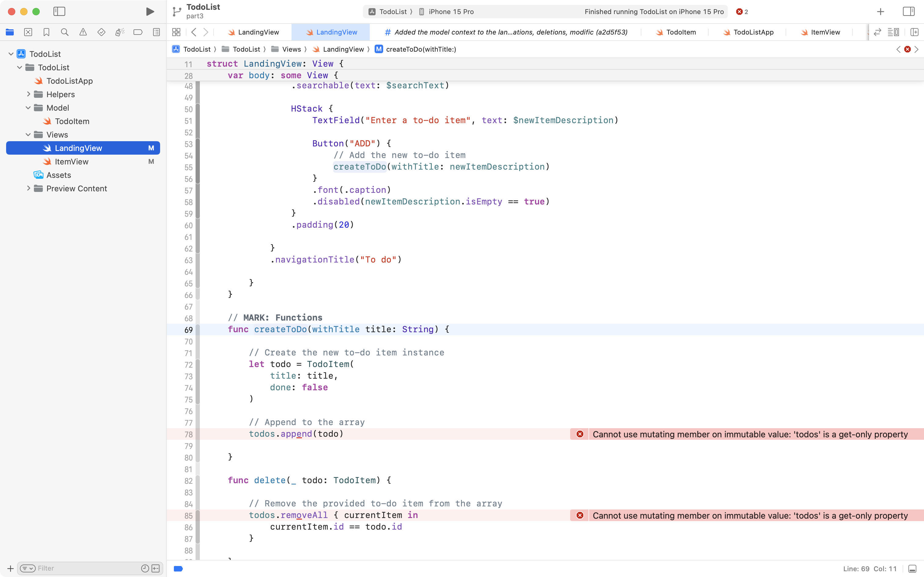
Task: Collapse the Model group in sidebar
Action: click(28, 108)
